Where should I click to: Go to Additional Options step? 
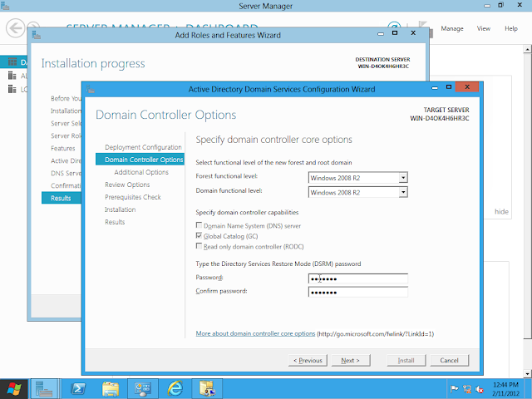click(141, 172)
